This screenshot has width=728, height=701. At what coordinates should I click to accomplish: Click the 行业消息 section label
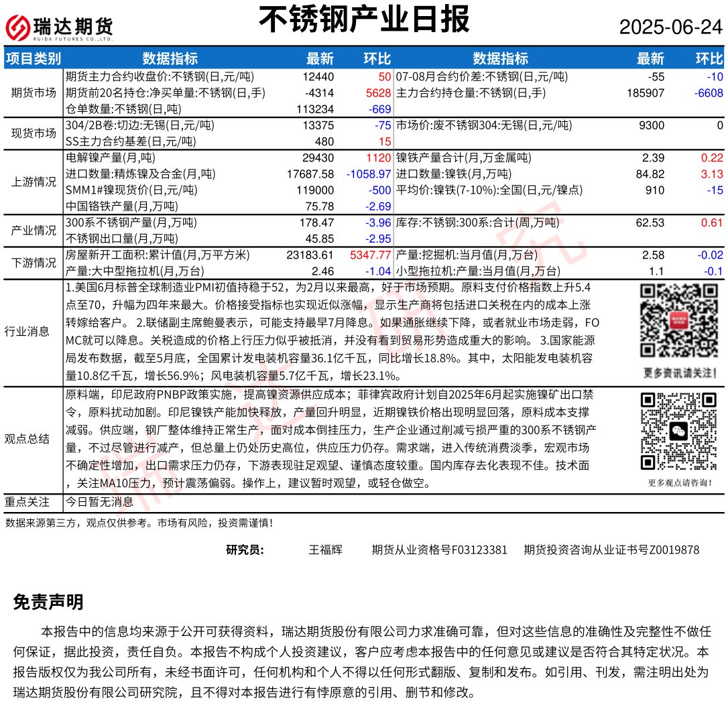point(26,331)
